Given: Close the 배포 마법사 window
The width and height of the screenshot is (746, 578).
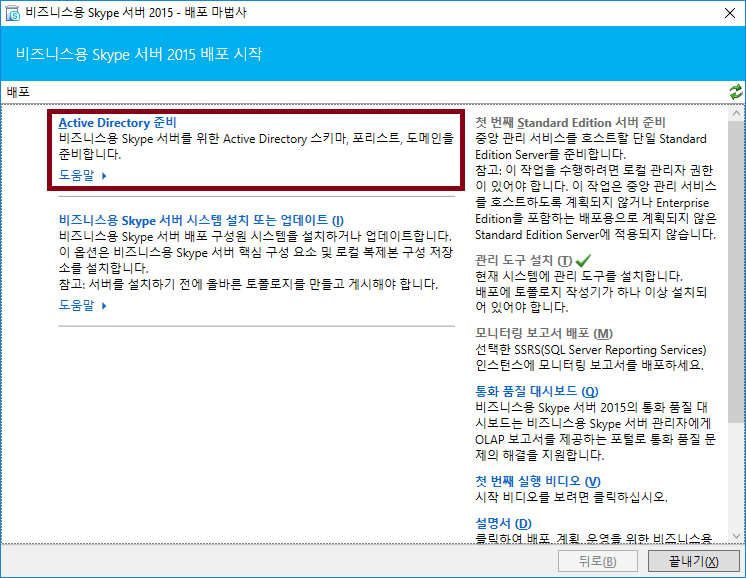Looking at the screenshot, I should click(x=729, y=13).
